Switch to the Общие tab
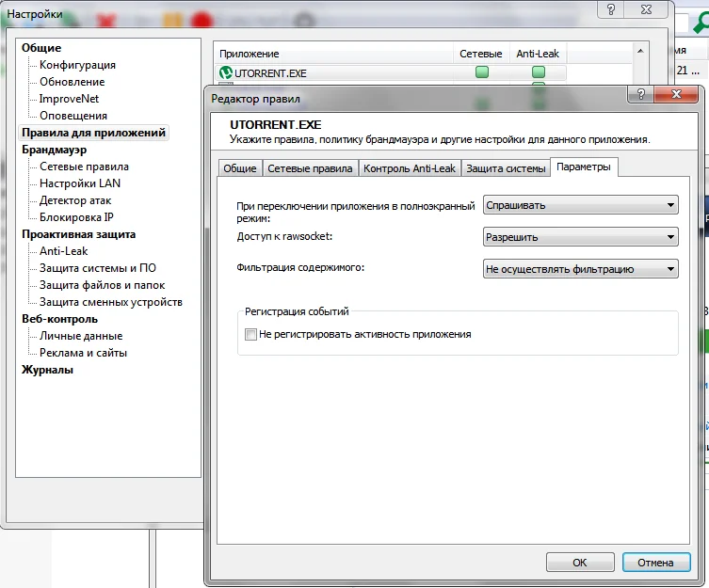Viewport: 709px width, 588px height. 240,168
